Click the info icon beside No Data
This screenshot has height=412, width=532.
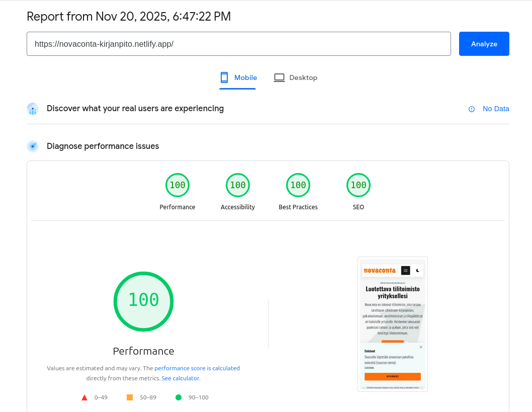472,109
